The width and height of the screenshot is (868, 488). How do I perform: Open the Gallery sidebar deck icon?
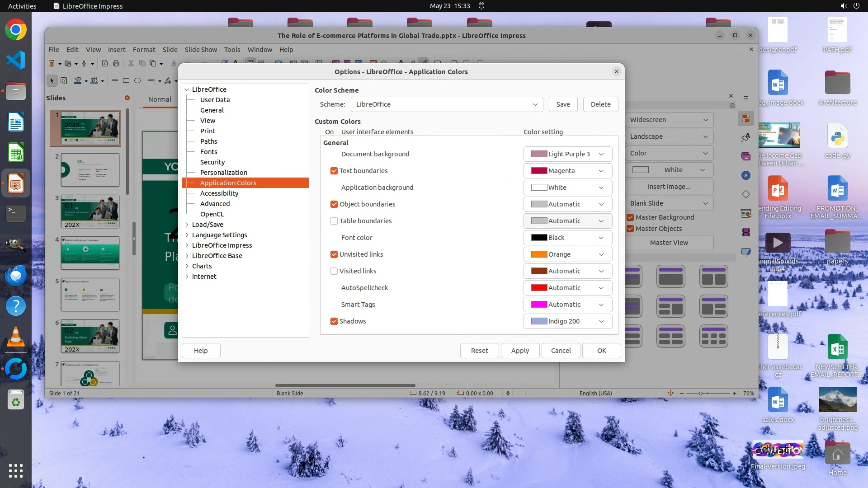[745, 156]
